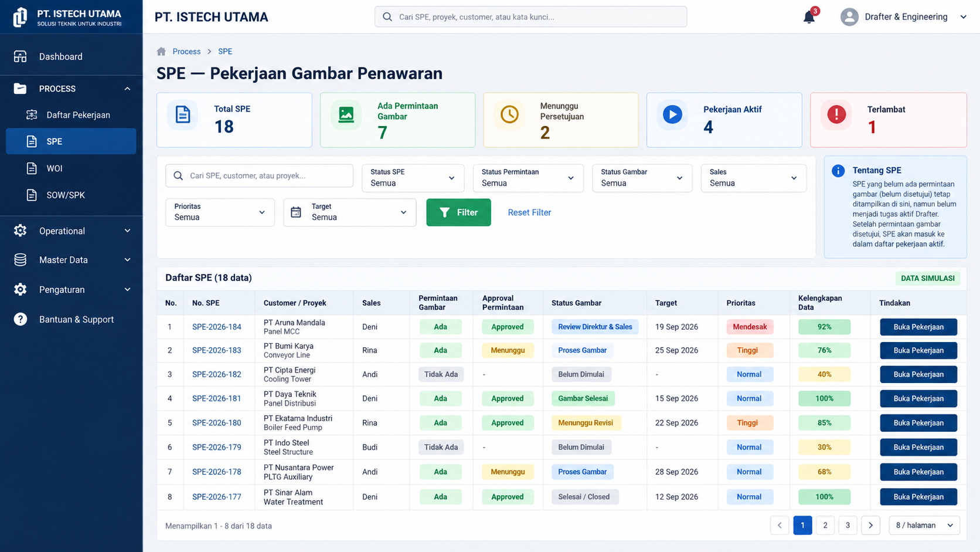Open the Target date dropdown
This screenshot has width=980, height=552.
(349, 212)
